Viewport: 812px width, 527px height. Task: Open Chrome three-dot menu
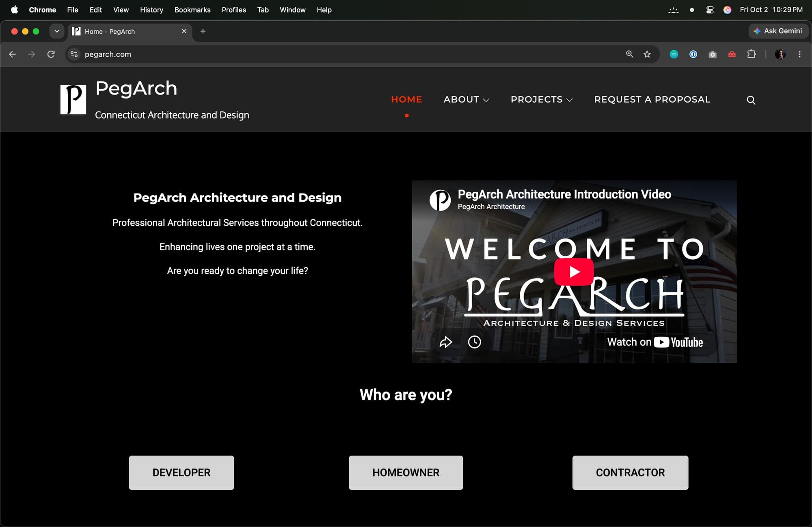[x=799, y=54]
